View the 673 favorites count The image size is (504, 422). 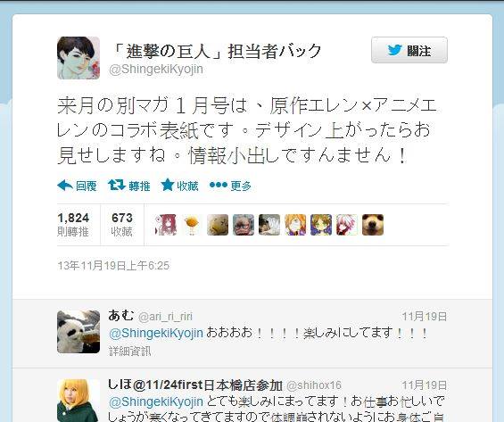tap(122, 224)
